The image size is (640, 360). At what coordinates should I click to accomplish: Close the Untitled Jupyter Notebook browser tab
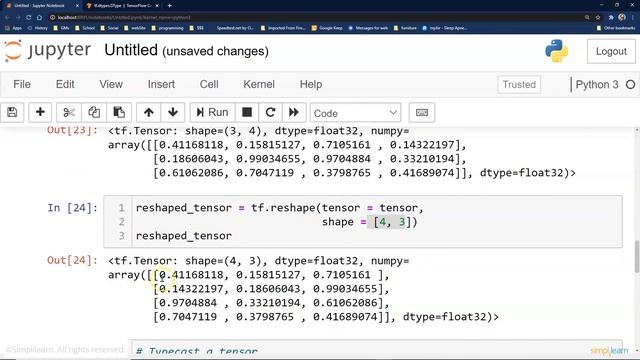coord(78,6)
